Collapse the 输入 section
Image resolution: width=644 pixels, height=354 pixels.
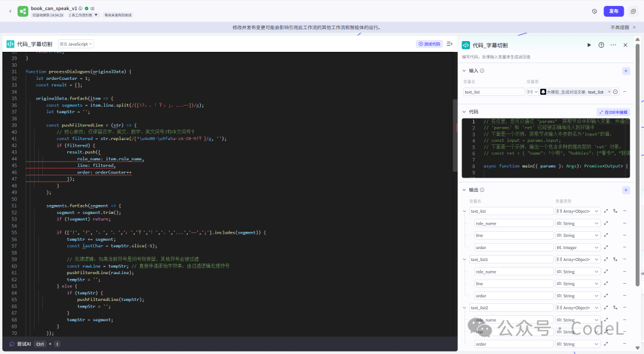[x=464, y=71]
